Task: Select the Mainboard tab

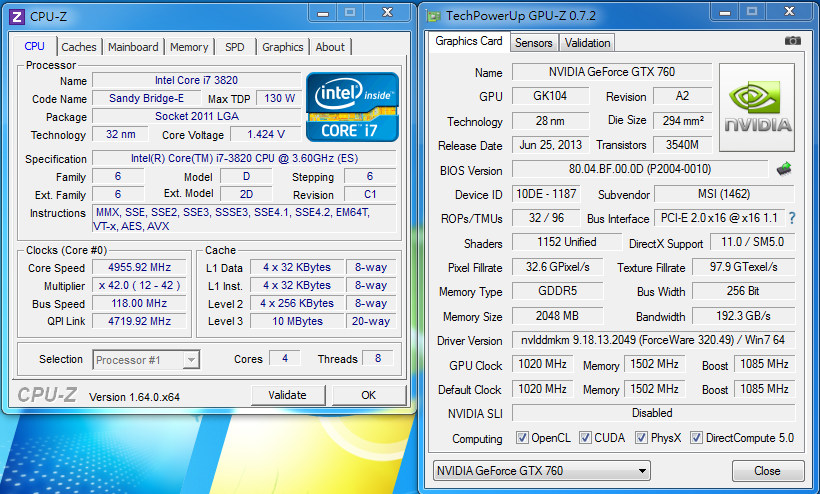Action: 133,47
